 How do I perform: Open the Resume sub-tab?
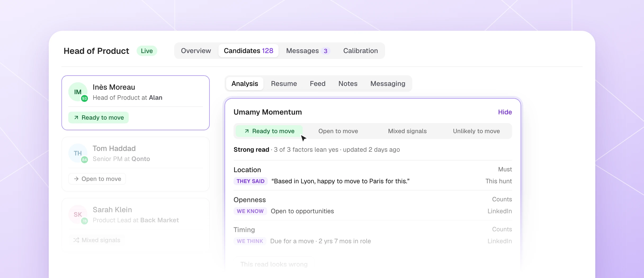pos(284,84)
